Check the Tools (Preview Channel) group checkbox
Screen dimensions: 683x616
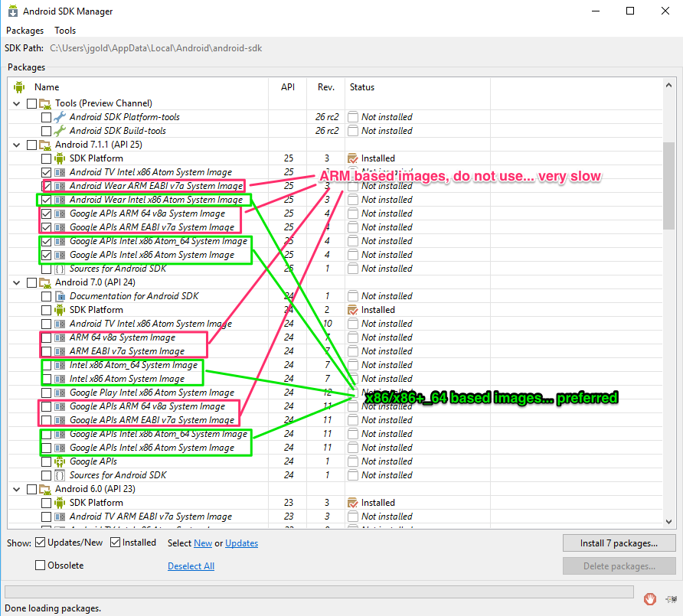click(x=31, y=103)
